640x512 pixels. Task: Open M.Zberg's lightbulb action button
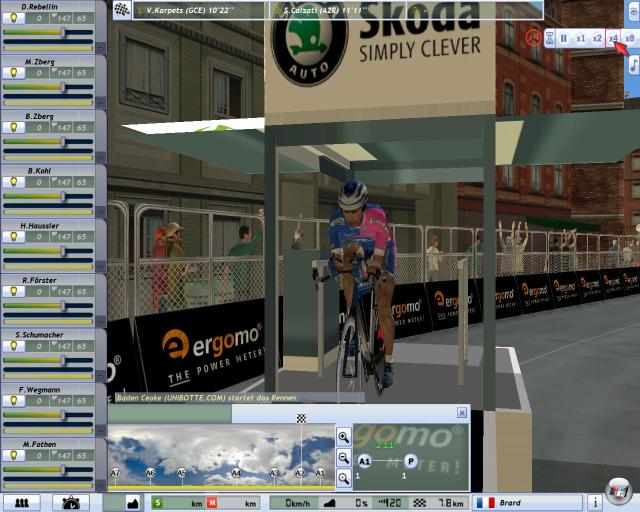coord(13,73)
